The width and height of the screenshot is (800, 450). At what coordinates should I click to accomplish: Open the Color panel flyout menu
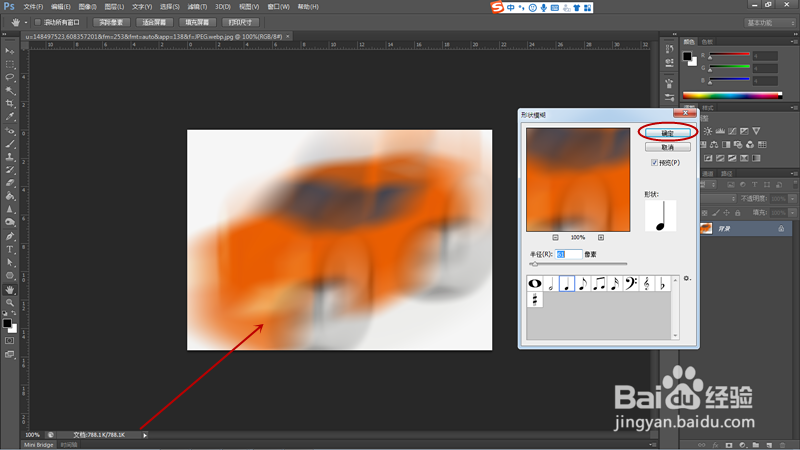pos(793,41)
